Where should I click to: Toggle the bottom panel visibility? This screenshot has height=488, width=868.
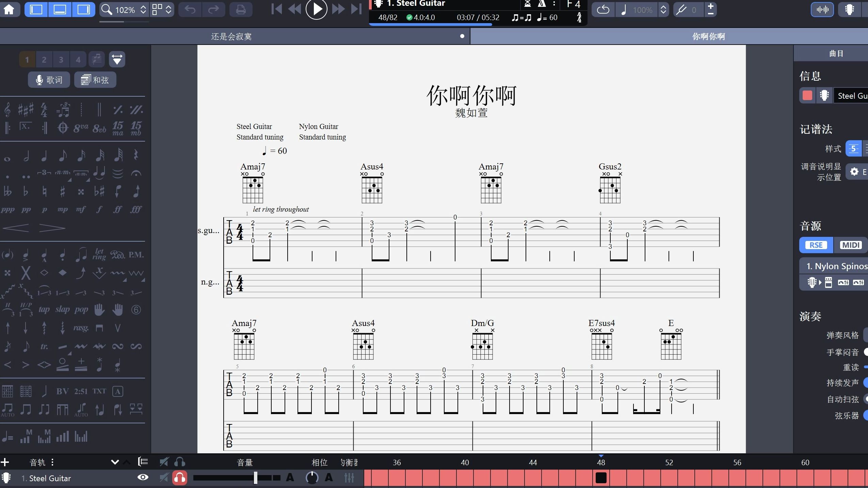click(60, 9)
